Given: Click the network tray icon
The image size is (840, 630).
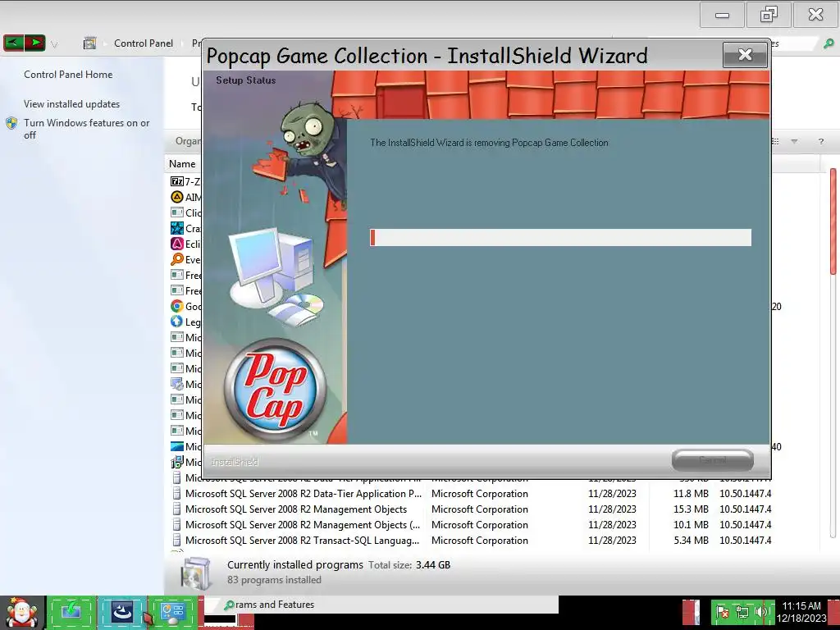Looking at the screenshot, I should tap(742, 612).
